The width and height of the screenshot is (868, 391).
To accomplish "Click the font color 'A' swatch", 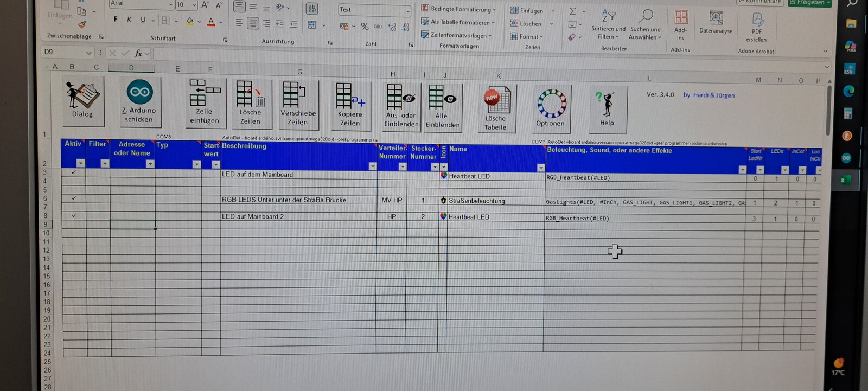I will click(x=211, y=22).
